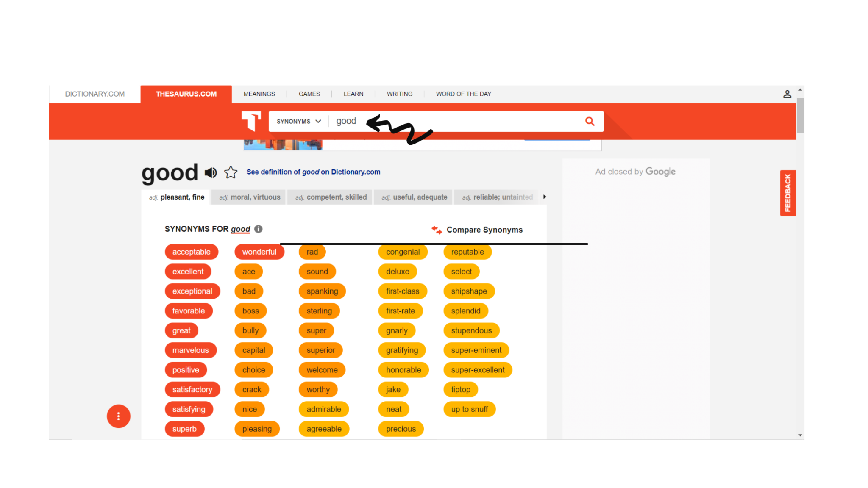Select the GAMES menu tab
868x488 pixels.
(x=309, y=94)
